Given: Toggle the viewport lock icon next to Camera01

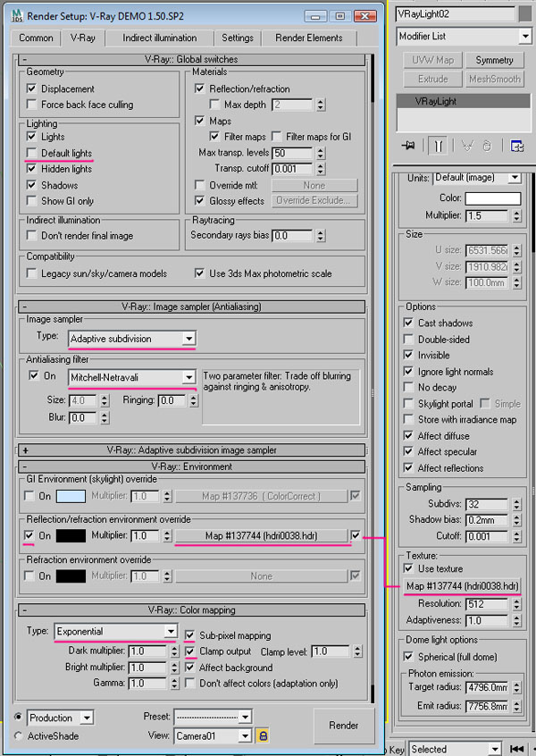Looking at the screenshot, I should coord(263,735).
